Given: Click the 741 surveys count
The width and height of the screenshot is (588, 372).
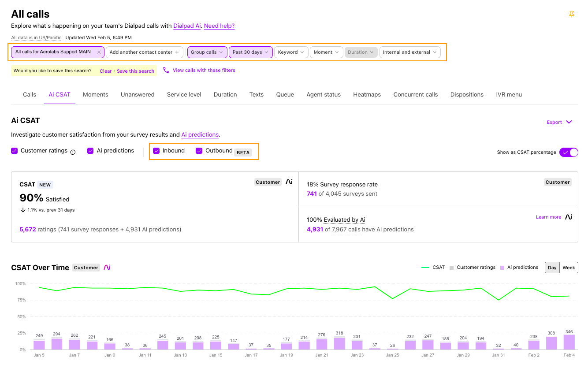Looking at the screenshot, I should click(x=312, y=193).
